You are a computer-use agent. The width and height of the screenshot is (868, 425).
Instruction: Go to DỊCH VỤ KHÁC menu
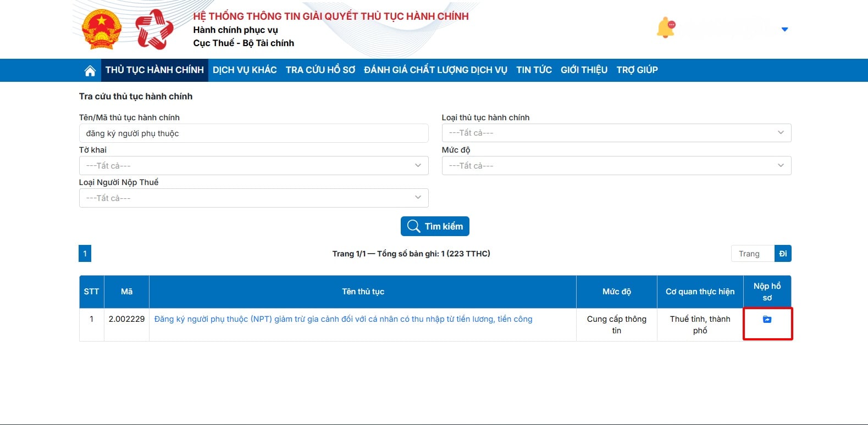pyautogui.click(x=245, y=70)
